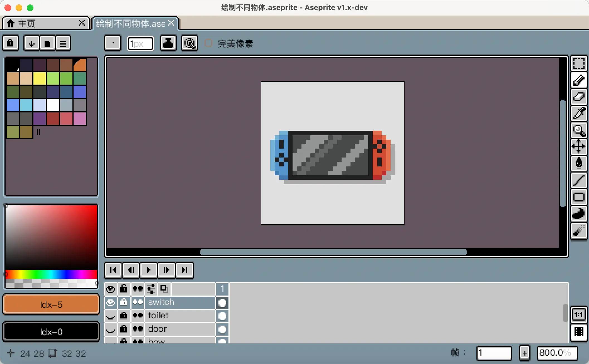
Task: Select the Contour tool
Action: click(x=579, y=214)
